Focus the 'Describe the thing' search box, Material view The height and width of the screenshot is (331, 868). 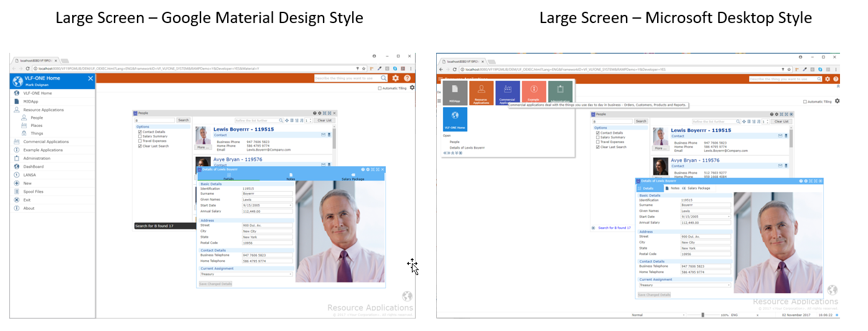(x=351, y=78)
